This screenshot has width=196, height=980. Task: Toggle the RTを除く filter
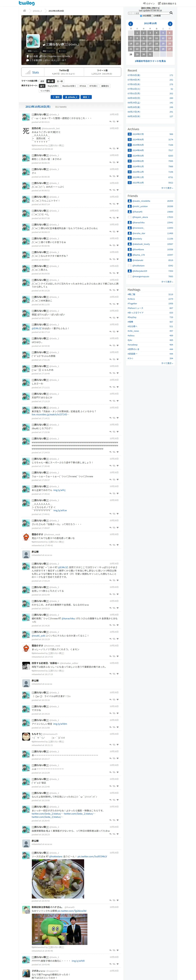(94, 86)
